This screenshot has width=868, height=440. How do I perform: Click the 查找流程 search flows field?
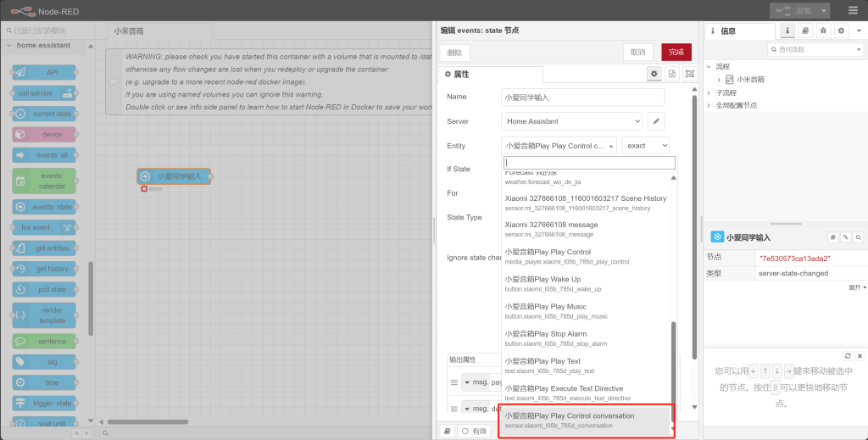(815, 49)
